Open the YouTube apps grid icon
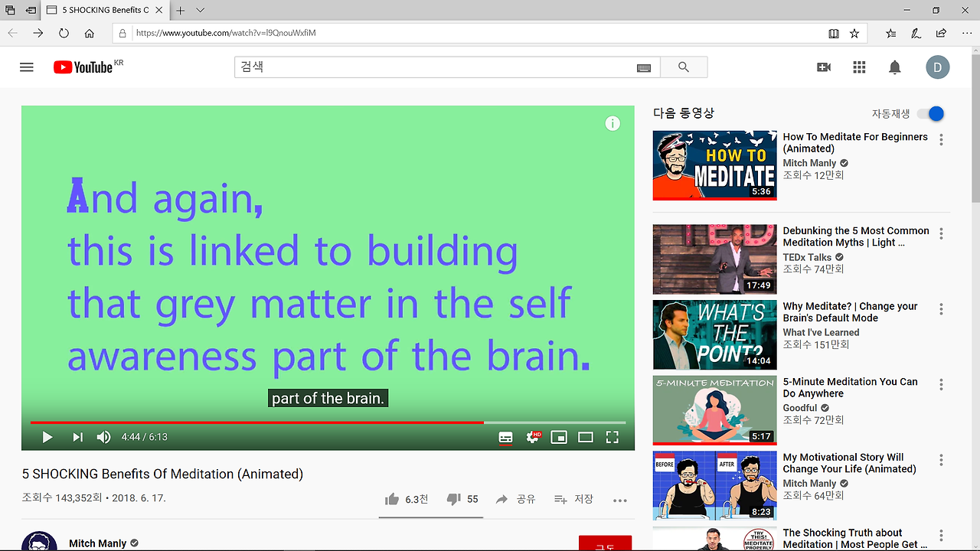Viewport: 980px width, 551px height. point(859,67)
